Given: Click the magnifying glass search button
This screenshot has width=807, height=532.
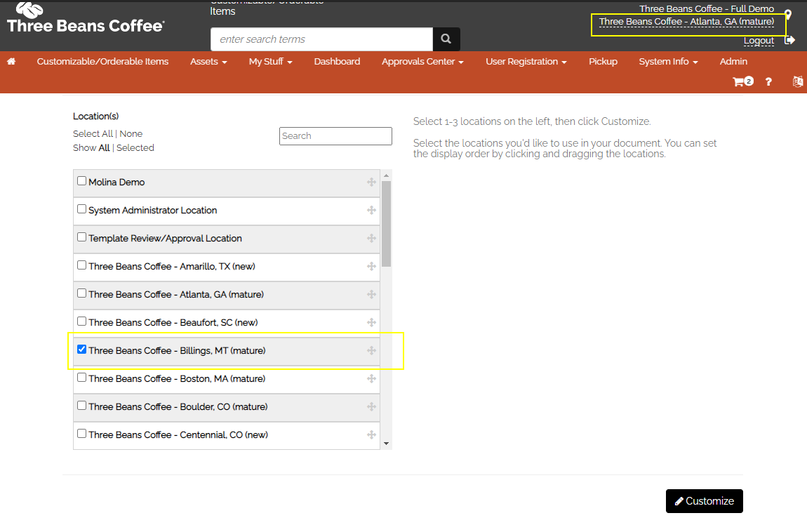Looking at the screenshot, I should point(446,39).
